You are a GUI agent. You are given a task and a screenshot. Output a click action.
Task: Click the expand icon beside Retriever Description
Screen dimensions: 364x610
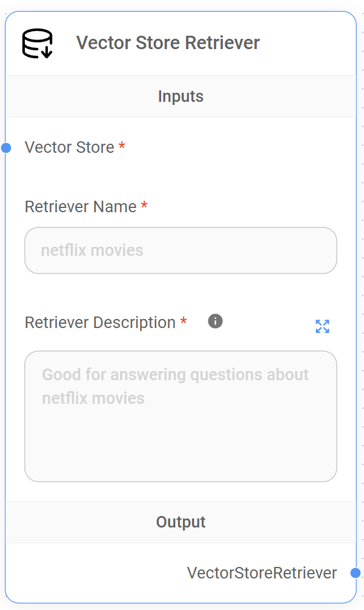pyautogui.click(x=322, y=326)
